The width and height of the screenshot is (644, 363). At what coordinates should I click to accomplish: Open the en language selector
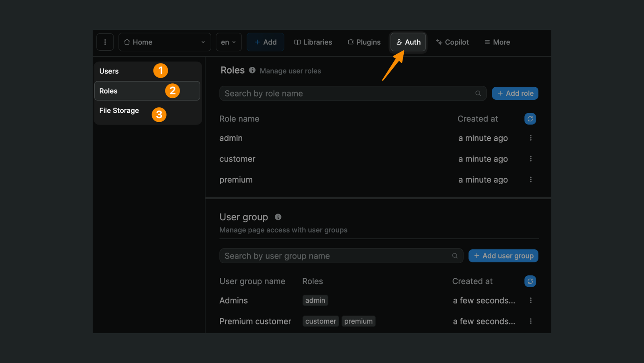[228, 42]
